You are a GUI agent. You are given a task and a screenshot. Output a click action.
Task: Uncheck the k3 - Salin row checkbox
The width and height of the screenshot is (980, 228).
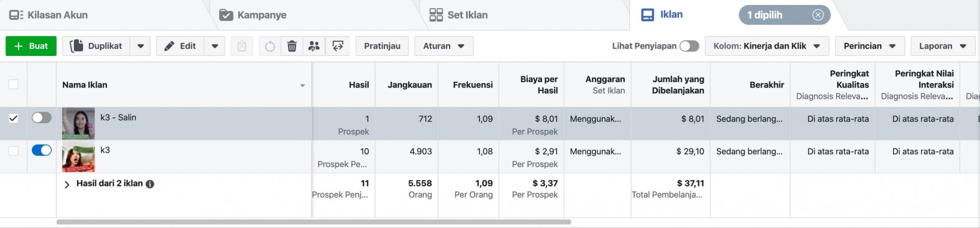14,118
